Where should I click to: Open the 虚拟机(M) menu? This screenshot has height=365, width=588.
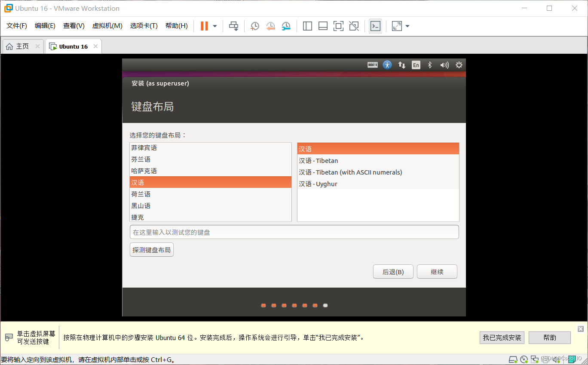point(107,26)
